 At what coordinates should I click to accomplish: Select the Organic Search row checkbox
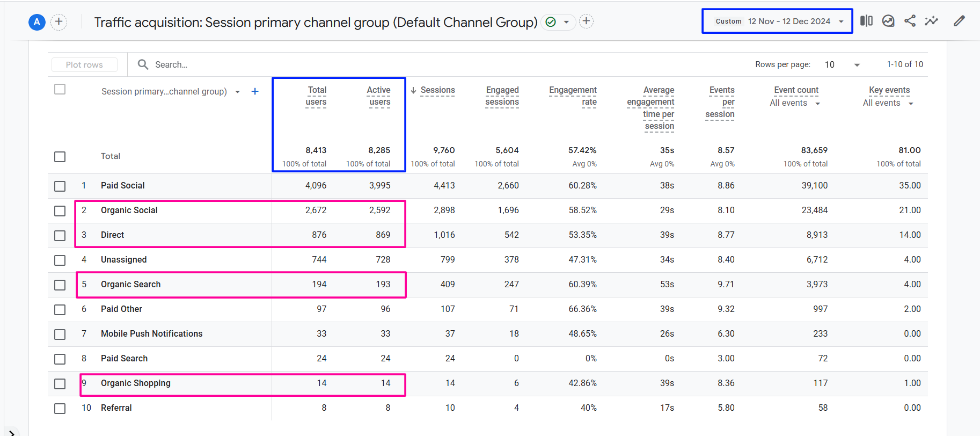tap(60, 285)
